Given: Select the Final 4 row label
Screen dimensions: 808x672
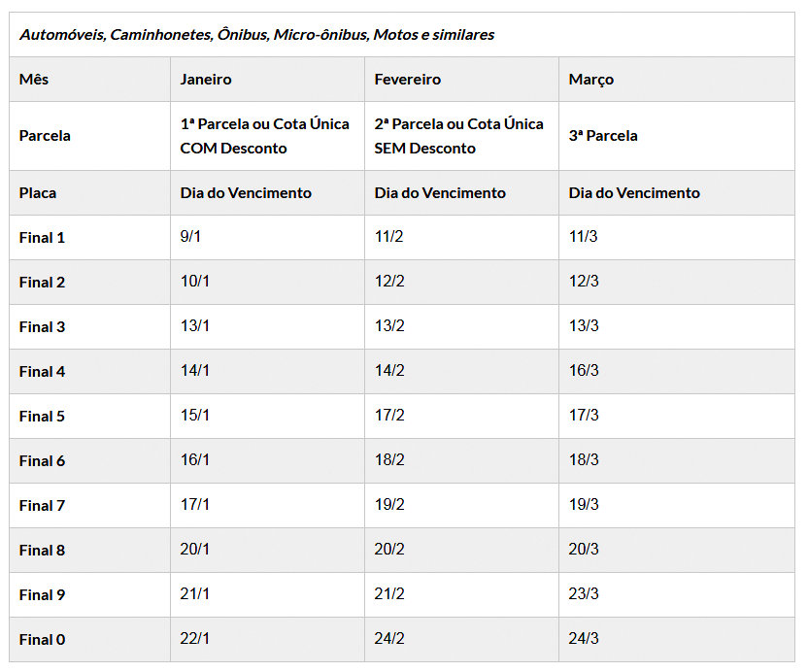Looking at the screenshot, I should [x=42, y=372].
